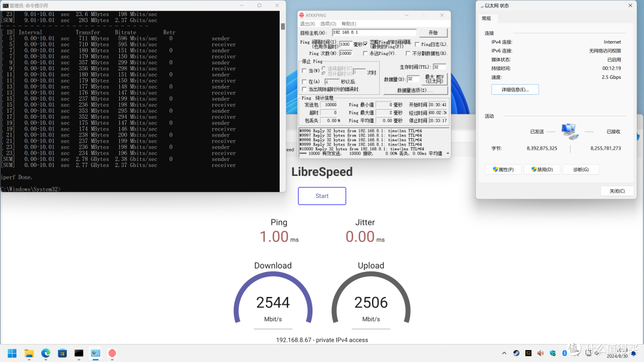Launch Microsoft Edge from the taskbar
Viewport: 644px width, 362px height.
coord(45,354)
